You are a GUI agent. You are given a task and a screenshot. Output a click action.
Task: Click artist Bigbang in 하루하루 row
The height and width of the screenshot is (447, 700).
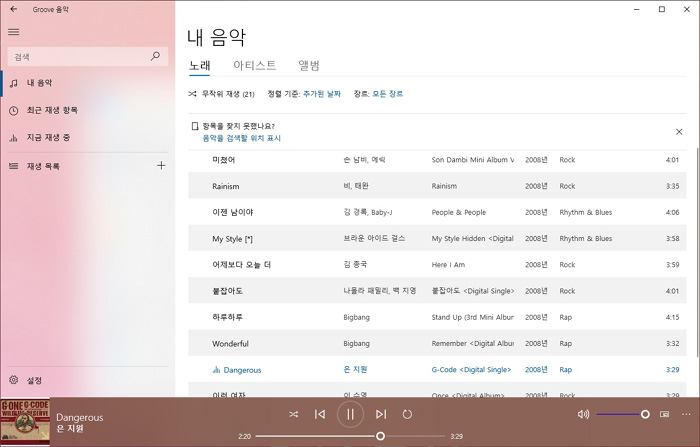pos(356,317)
